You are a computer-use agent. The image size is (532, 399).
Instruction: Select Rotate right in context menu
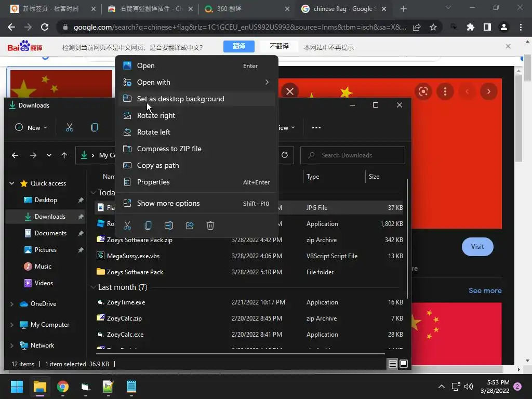click(196, 115)
